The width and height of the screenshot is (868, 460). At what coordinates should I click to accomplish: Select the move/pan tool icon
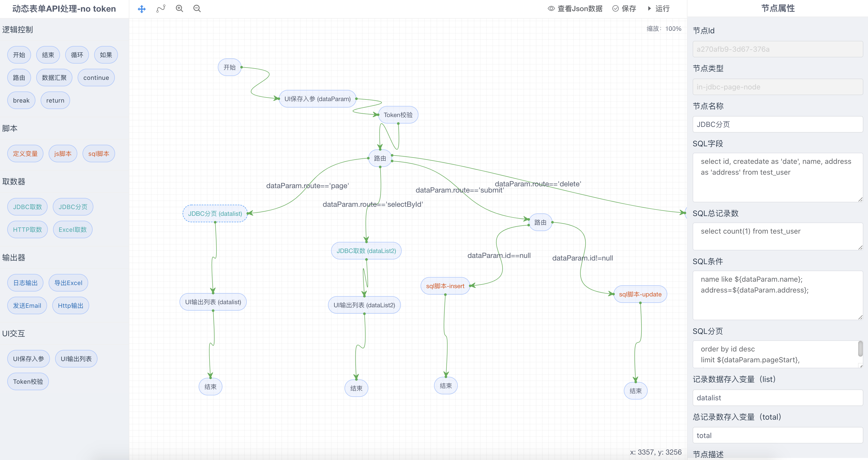pos(142,9)
